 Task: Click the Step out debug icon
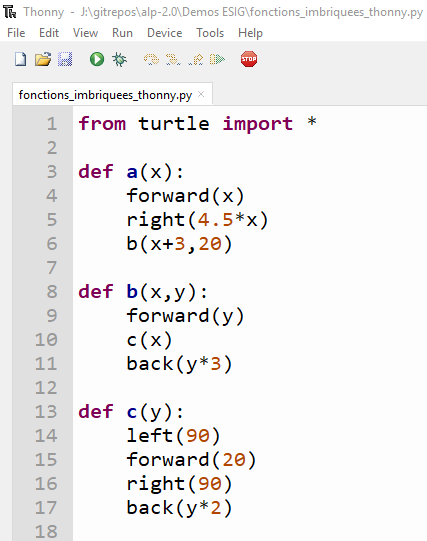196,59
